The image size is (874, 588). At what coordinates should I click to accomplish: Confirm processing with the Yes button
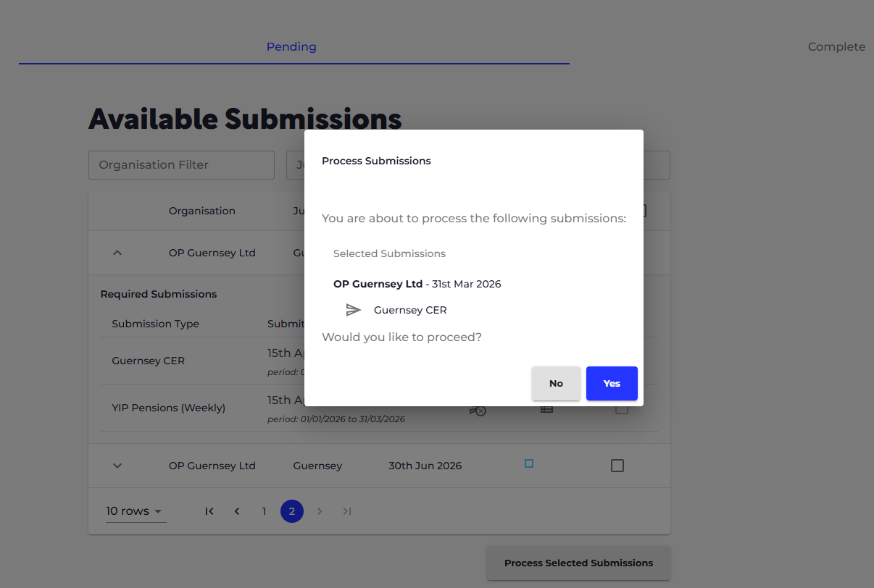[x=612, y=383]
